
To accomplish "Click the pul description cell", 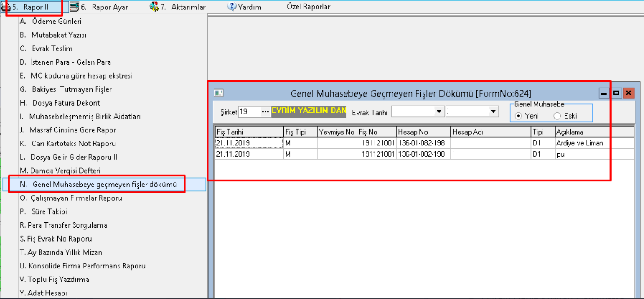I will tap(594, 154).
